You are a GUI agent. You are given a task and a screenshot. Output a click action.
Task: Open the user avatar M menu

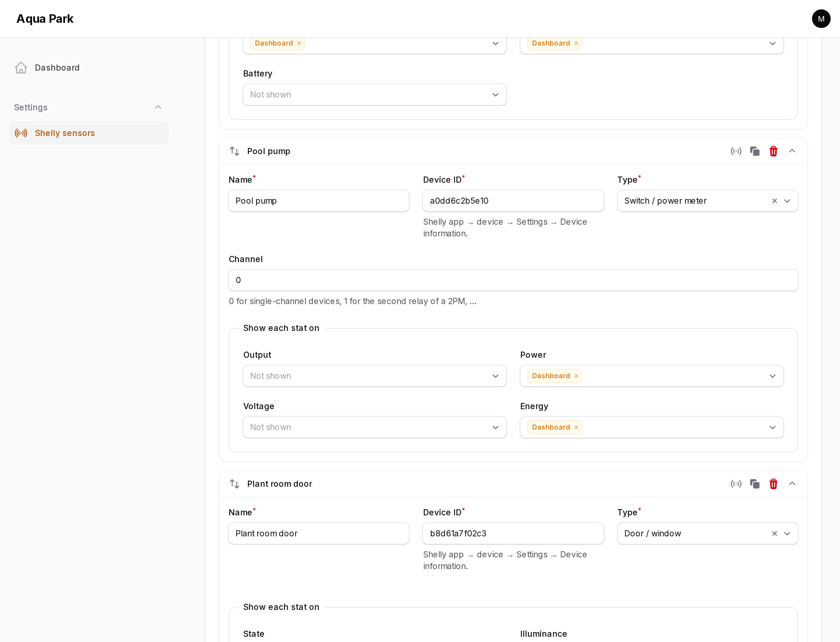click(821, 19)
